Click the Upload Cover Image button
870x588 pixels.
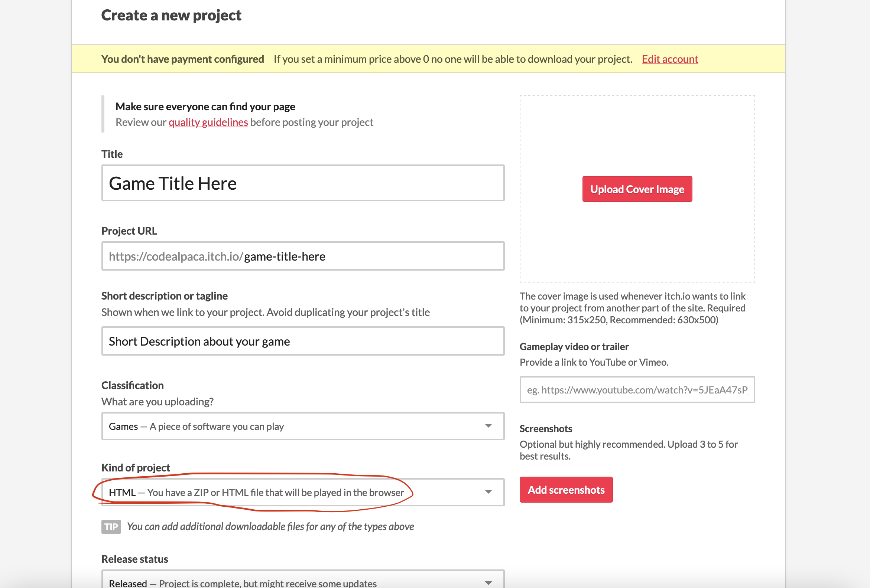637,189
